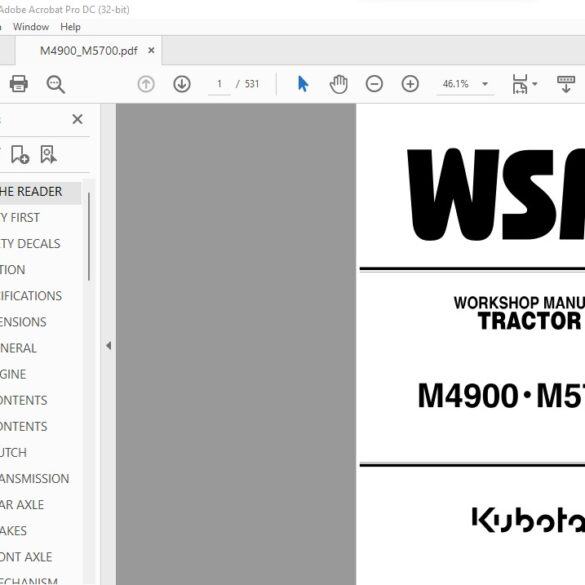Click the fit page width icon

pyautogui.click(x=520, y=84)
